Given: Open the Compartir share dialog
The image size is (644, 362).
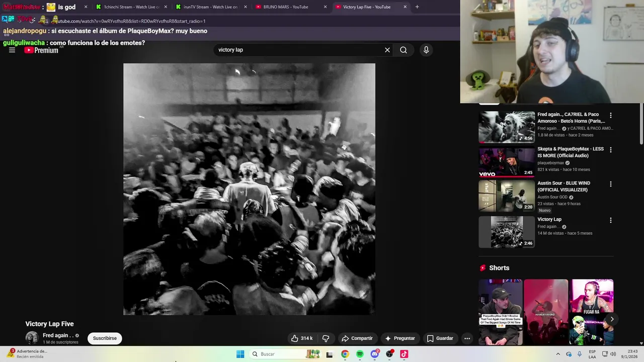Looking at the screenshot, I should tap(357, 338).
